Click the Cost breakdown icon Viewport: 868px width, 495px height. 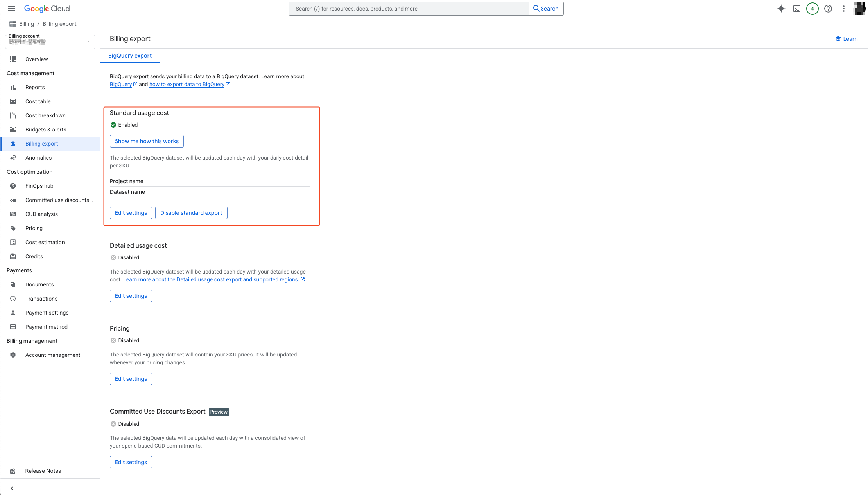click(13, 115)
